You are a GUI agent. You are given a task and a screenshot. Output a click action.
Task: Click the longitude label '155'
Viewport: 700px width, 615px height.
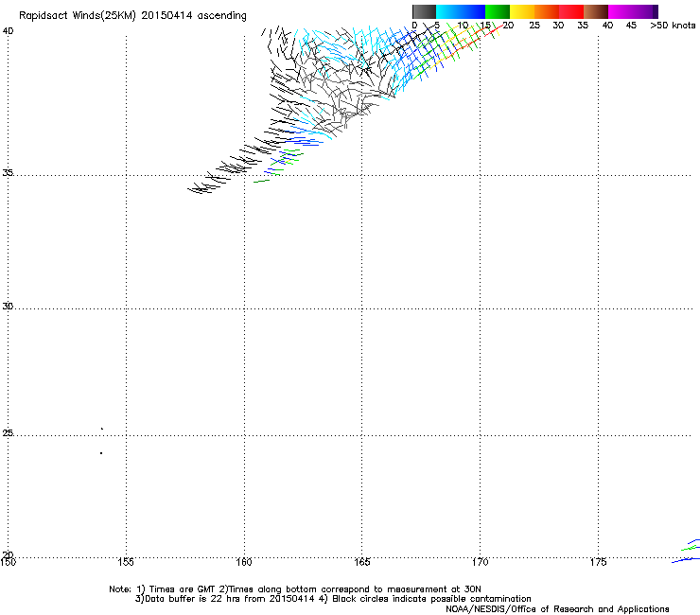coord(126,562)
